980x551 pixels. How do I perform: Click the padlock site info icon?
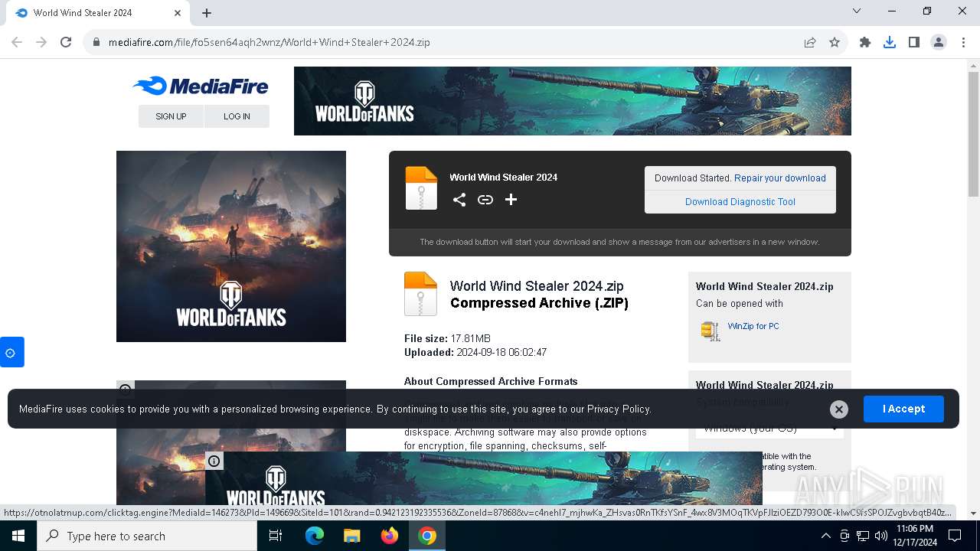[x=96, y=42]
